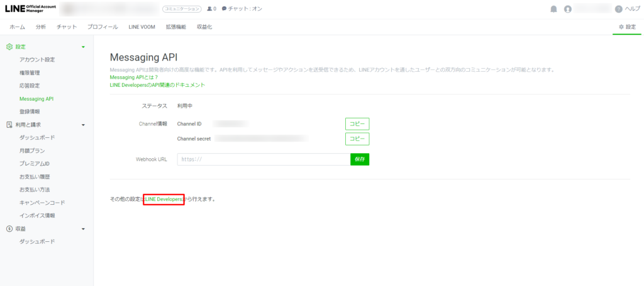Click the コミュニケーション account badge
Viewport: 644px width, 286px height.
click(x=182, y=9)
